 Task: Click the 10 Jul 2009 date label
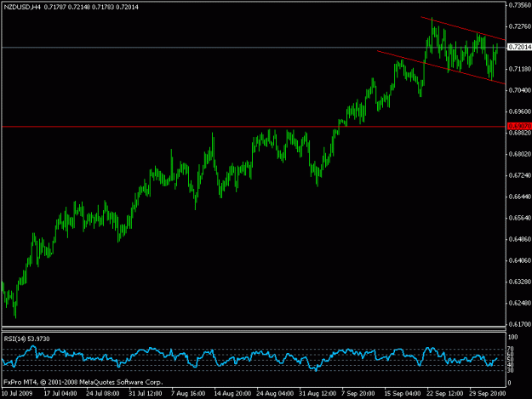(x=17, y=393)
